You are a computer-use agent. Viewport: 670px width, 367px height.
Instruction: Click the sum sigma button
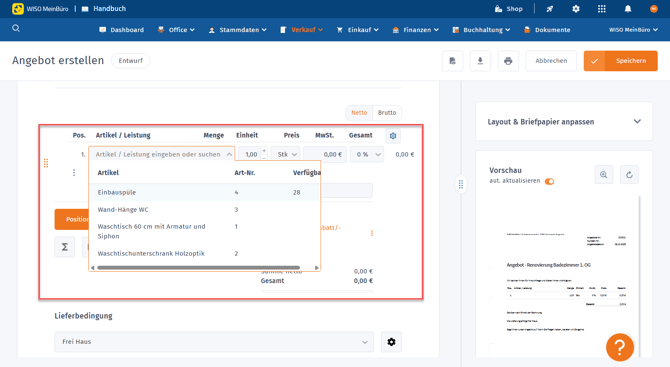[x=65, y=247]
